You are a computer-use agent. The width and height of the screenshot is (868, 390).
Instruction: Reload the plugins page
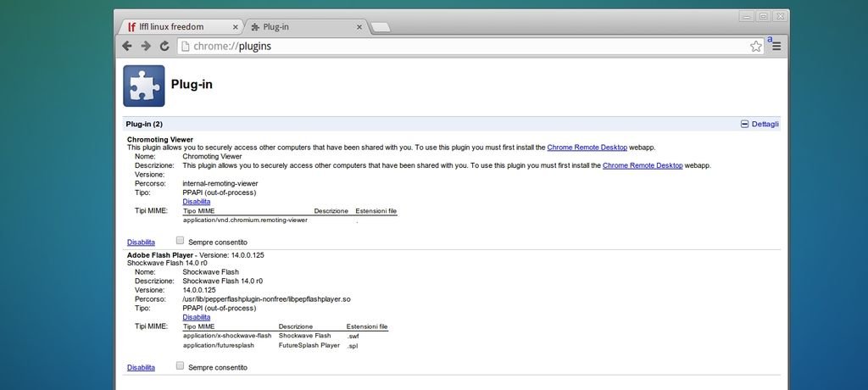[164, 46]
